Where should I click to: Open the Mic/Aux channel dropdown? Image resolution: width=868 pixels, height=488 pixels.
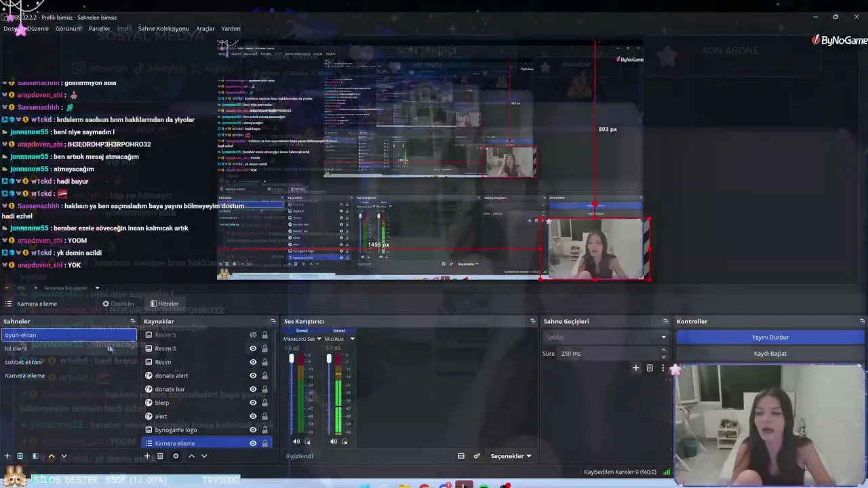click(339, 339)
